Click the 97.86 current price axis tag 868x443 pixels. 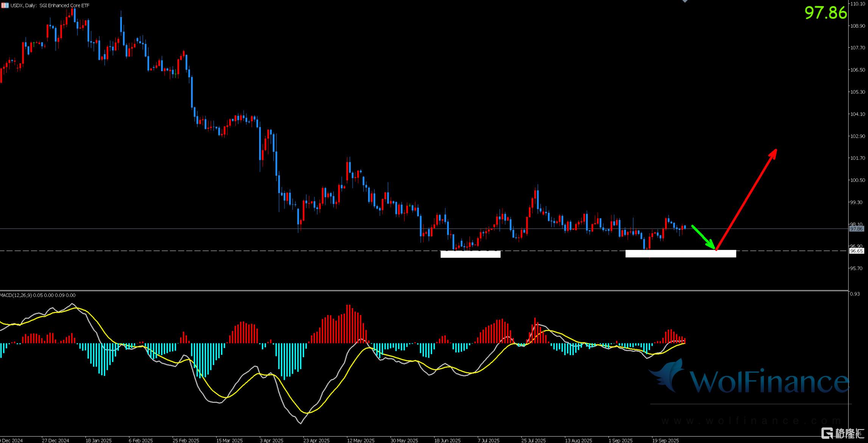[856, 229]
